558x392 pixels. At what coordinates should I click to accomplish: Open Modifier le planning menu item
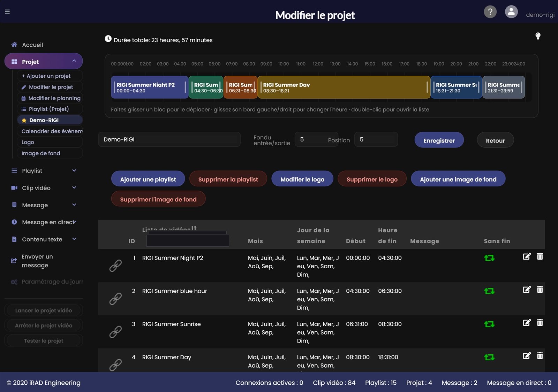tap(51, 98)
